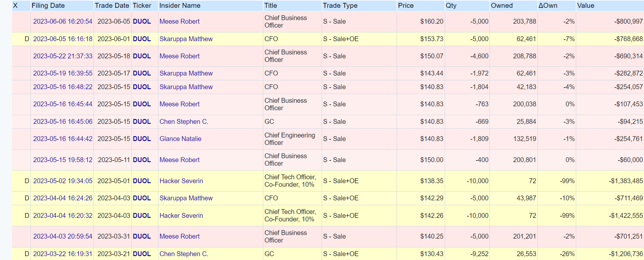This screenshot has width=644, height=260.
Task: Sort table by Filing Date column header
Action: click(48, 6)
